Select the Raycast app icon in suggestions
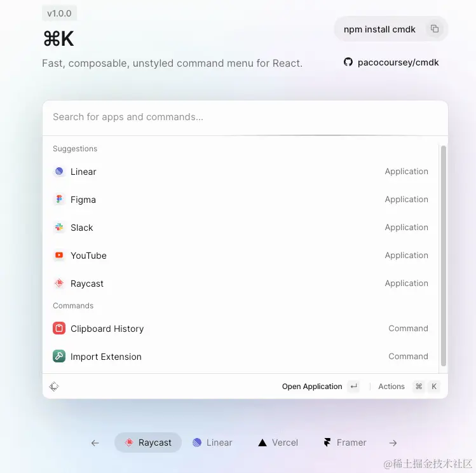Viewport: 476px width, 473px height. 59,284
